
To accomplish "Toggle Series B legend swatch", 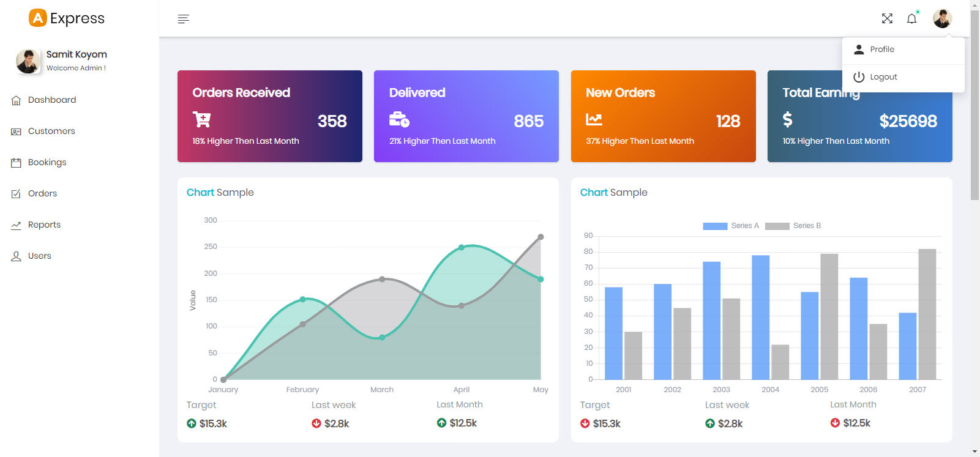I will [777, 226].
